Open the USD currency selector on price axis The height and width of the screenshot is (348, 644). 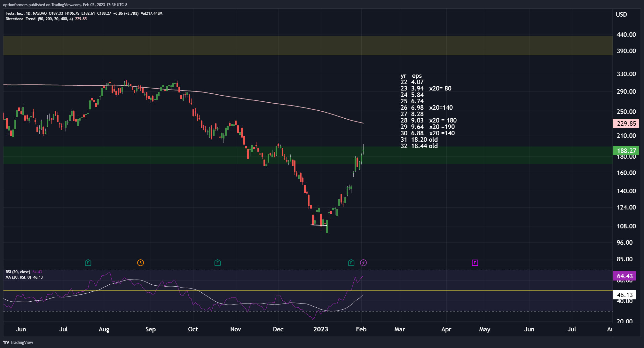[x=621, y=14]
